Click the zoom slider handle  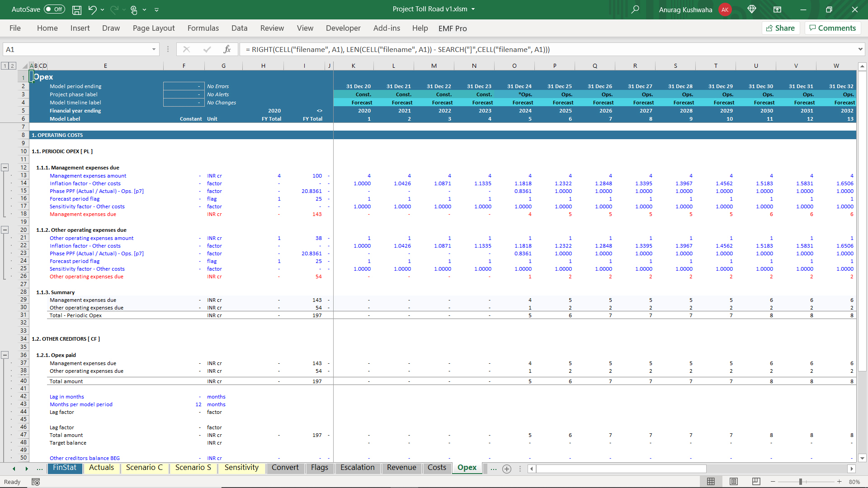click(800, 482)
